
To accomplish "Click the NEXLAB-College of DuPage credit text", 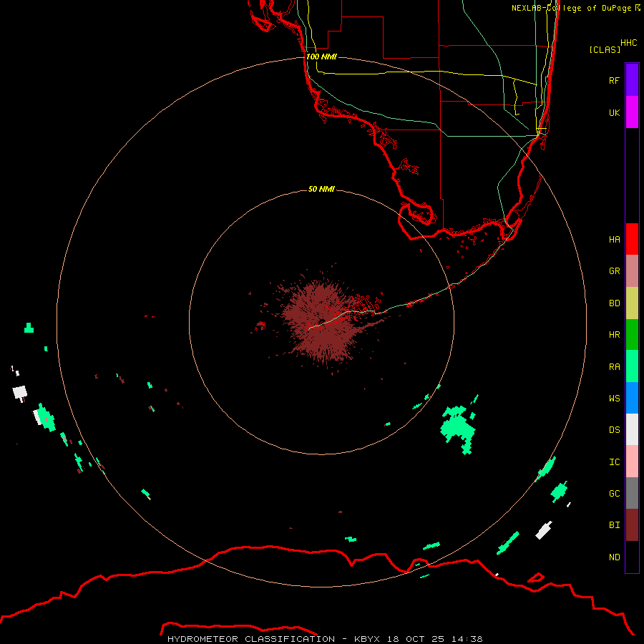I will point(571,8).
